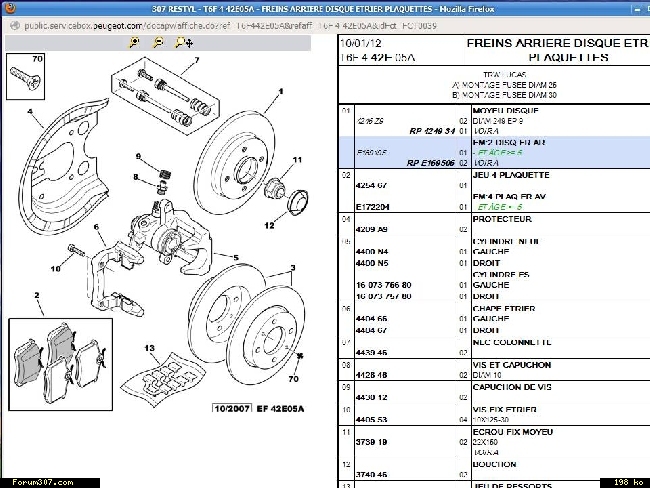Screen dimensions: 650x488
Task: Click callout number 8 by the bleed screw
Action: pos(136,177)
